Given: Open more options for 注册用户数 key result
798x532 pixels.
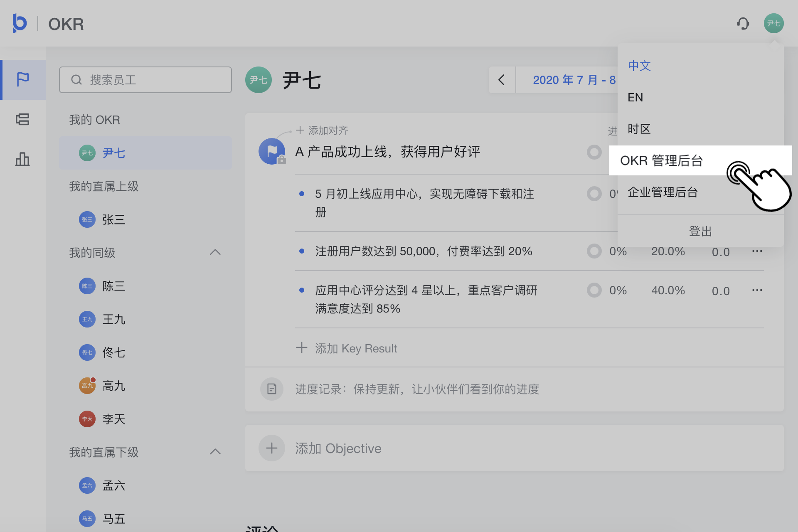Looking at the screenshot, I should 757,251.
